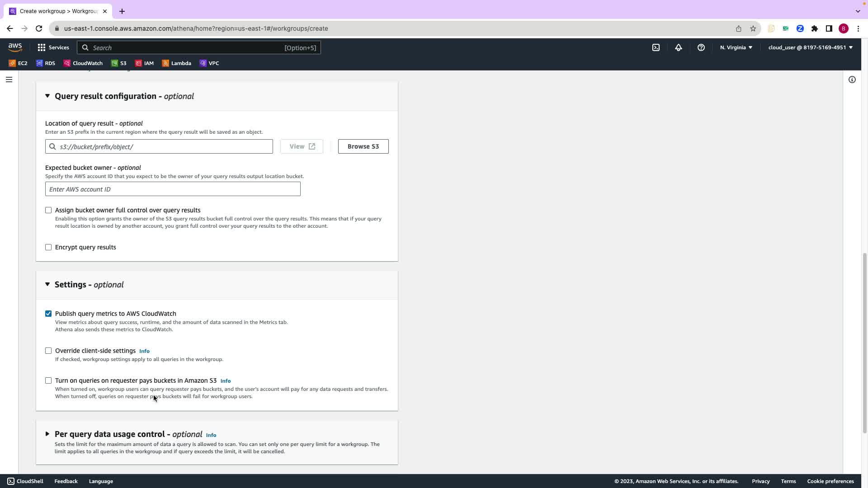This screenshot has height=488, width=868.
Task: Check the Encrypt query results box
Action: [x=48, y=247]
